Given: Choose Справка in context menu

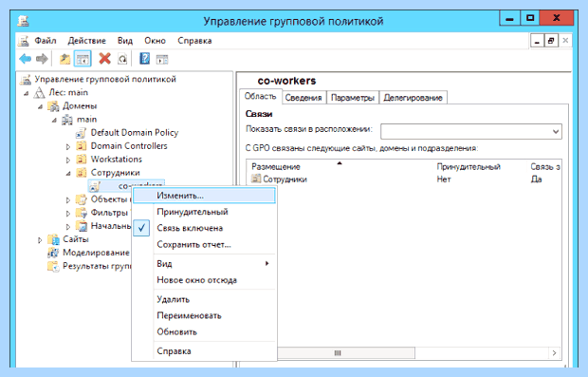Looking at the screenshot, I should [204, 351].
